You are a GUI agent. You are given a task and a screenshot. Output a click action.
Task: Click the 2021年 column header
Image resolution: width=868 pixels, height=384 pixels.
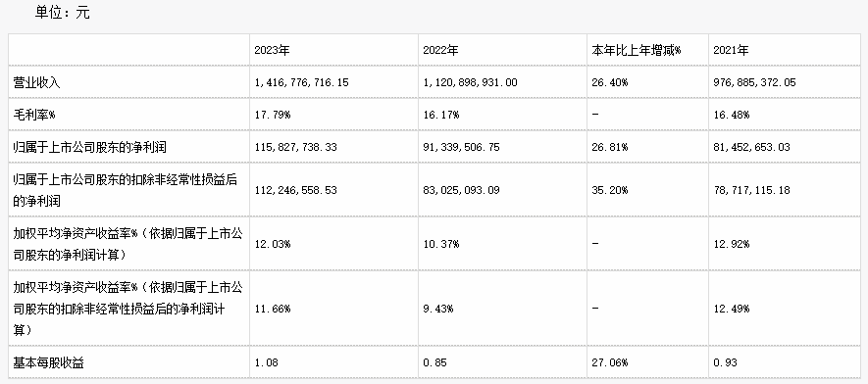coord(731,50)
